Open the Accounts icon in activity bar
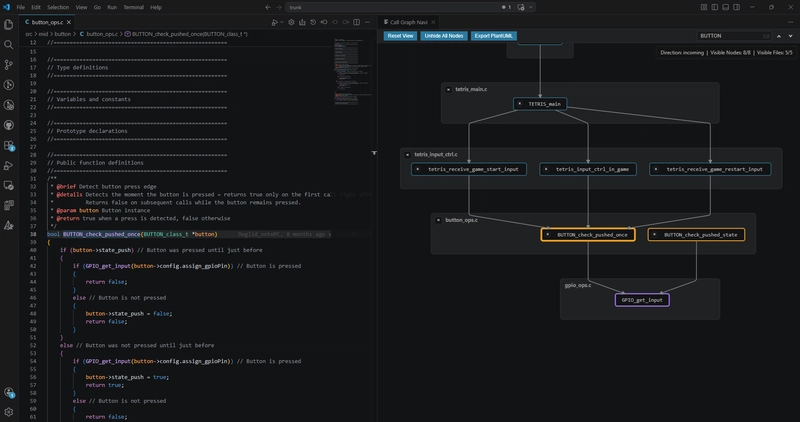The width and height of the screenshot is (800, 422). [9, 392]
